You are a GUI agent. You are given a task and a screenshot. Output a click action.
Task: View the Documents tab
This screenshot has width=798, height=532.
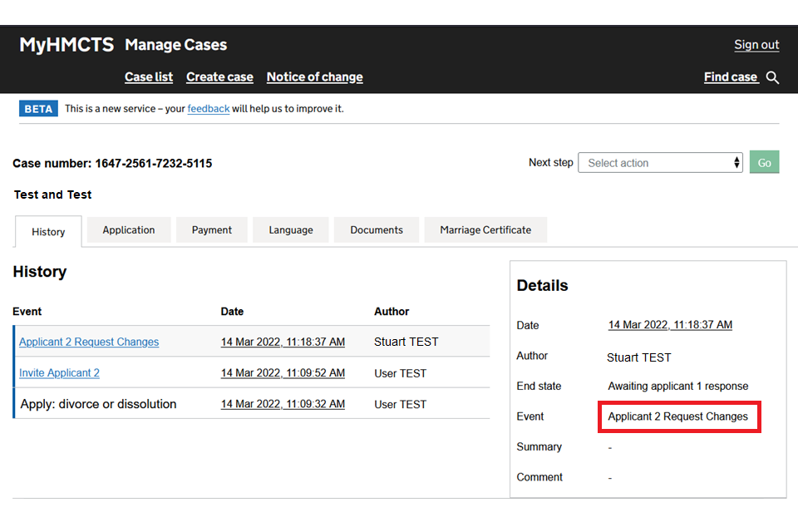click(377, 230)
